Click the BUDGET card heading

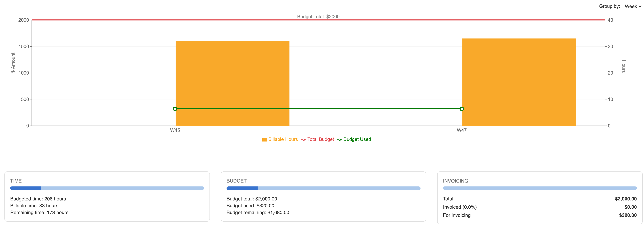click(236, 181)
